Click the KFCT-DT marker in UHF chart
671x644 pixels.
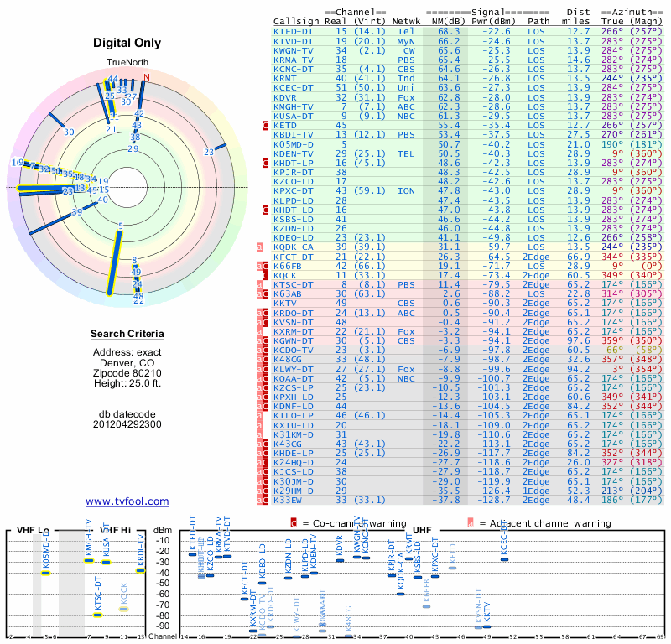pos(244,599)
